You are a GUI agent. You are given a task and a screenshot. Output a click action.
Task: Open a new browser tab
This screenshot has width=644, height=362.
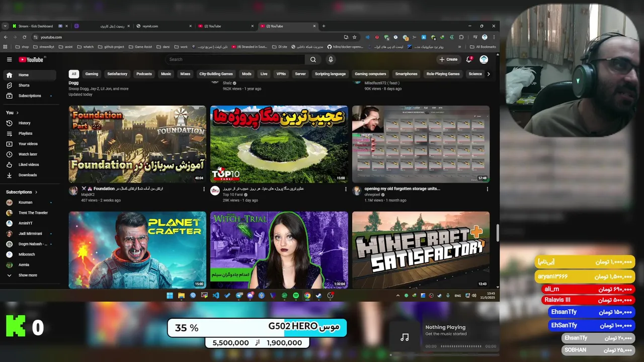(x=324, y=26)
